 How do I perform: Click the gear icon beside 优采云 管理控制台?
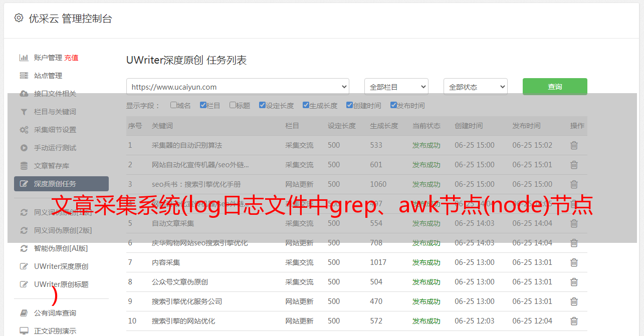(x=19, y=18)
